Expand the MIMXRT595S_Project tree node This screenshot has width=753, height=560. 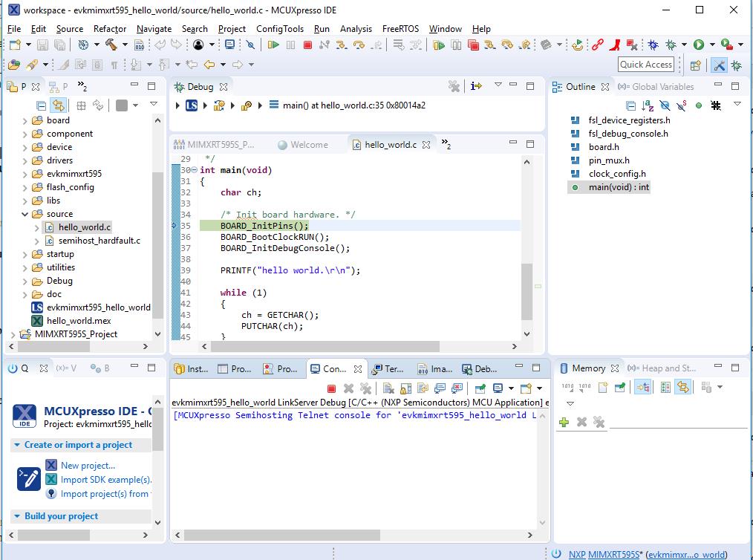13,334
